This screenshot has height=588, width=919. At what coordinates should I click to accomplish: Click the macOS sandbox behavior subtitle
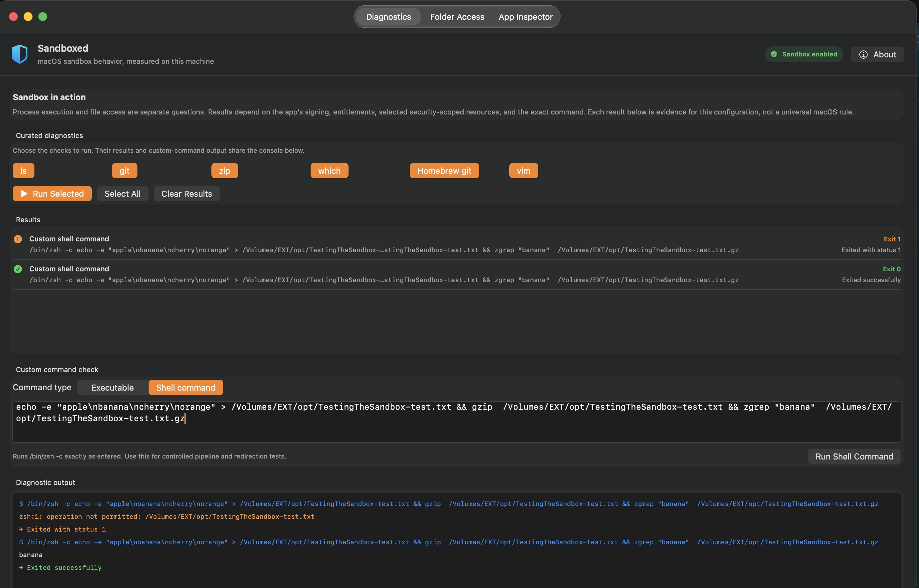(126, 61)
